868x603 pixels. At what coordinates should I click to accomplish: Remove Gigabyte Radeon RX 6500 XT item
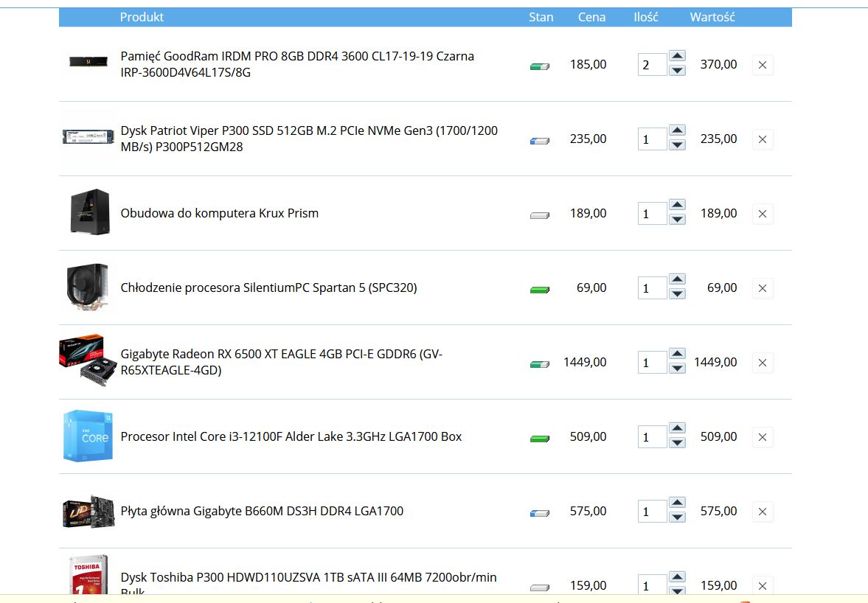coord(763,363)
